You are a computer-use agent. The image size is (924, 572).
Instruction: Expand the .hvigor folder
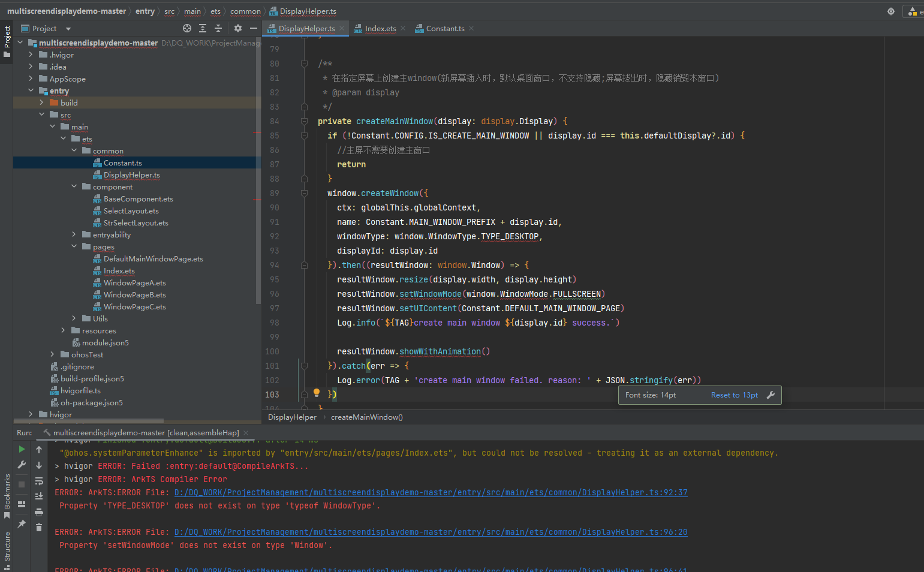click(x=31, y=55)
